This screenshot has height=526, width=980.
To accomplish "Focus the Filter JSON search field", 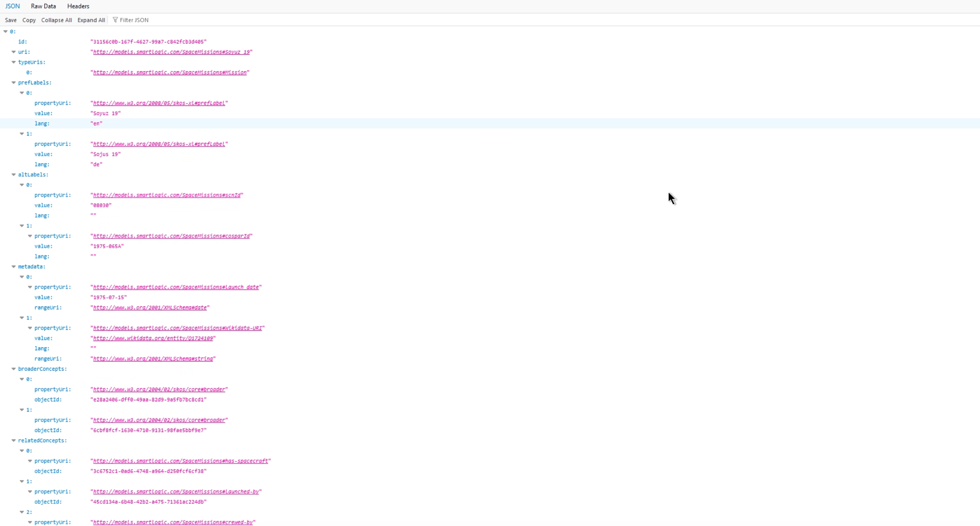I will (x=134, y=20).
